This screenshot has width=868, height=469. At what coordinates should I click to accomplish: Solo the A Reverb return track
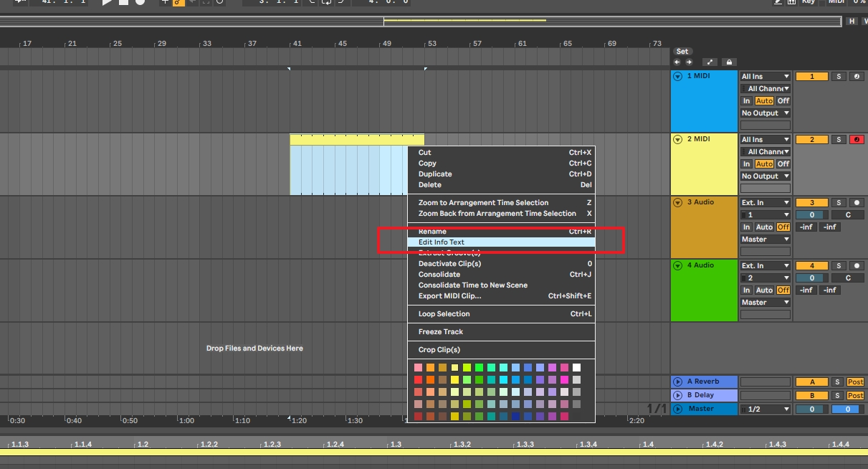[839, 382]
